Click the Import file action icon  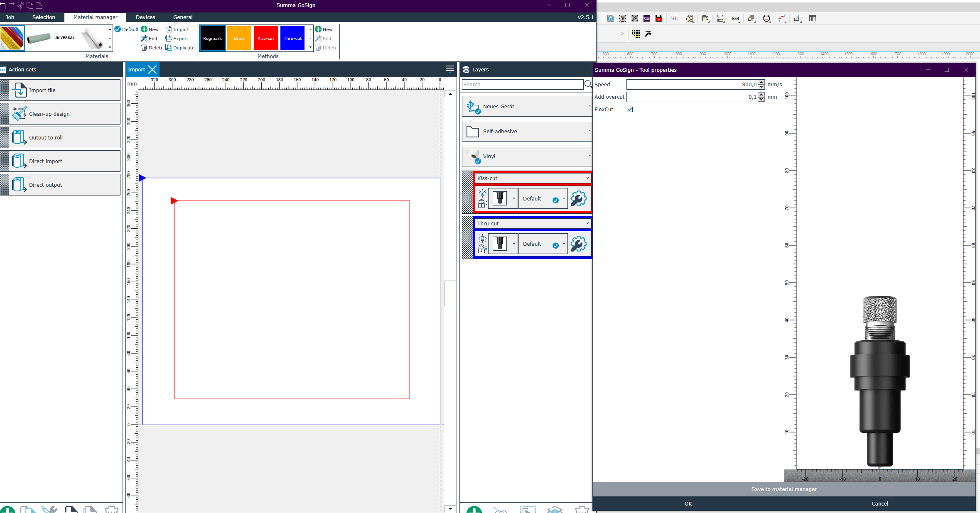[x=19, y=90]
